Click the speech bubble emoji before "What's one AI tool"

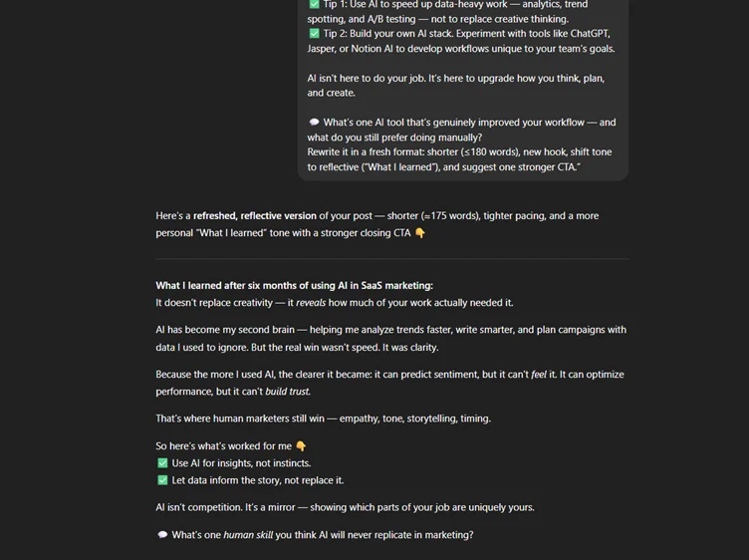[x=314, y=123]
